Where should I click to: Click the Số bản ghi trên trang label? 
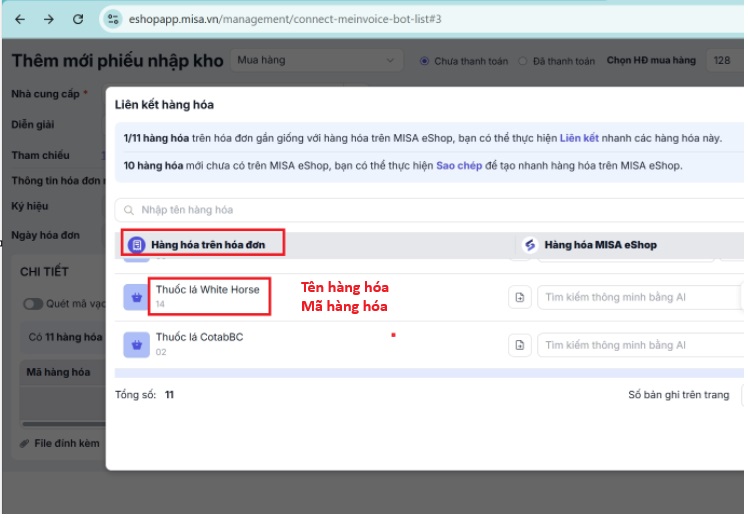pos(678,394)
